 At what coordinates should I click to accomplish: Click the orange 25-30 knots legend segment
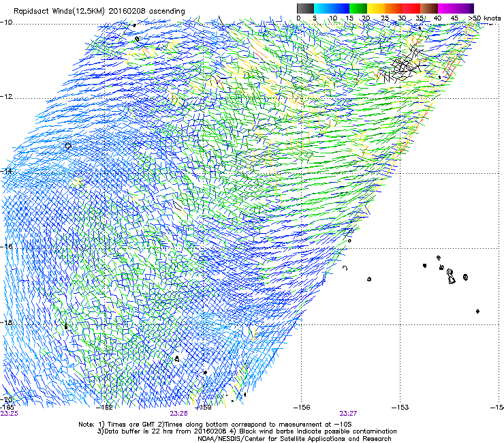pyautogui.click(x=394, y=8)
